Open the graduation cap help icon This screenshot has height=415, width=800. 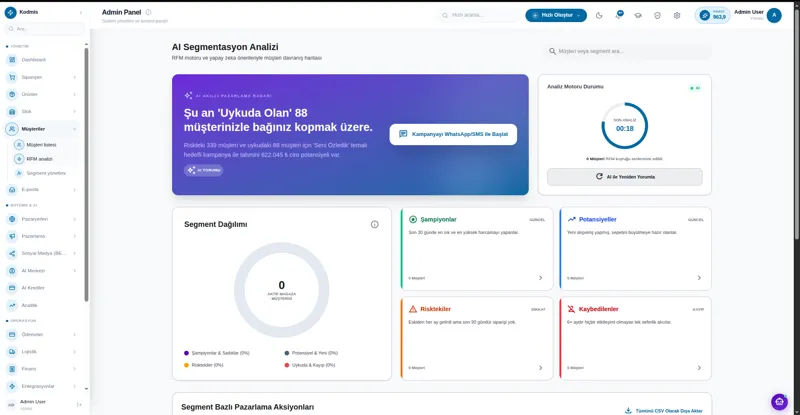tap(638, 15)
